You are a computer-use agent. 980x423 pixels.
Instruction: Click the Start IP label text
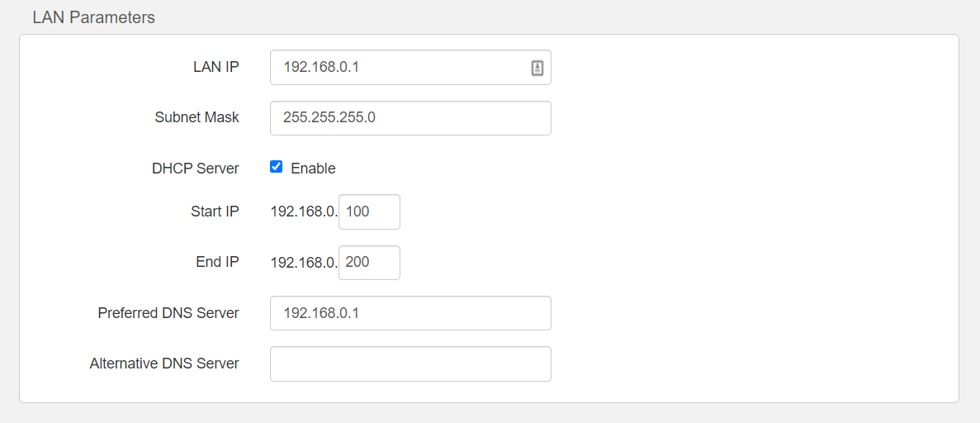(215, 212)
